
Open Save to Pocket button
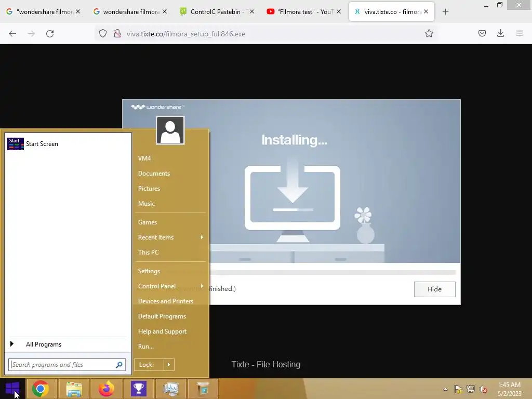tap(482, 34)
